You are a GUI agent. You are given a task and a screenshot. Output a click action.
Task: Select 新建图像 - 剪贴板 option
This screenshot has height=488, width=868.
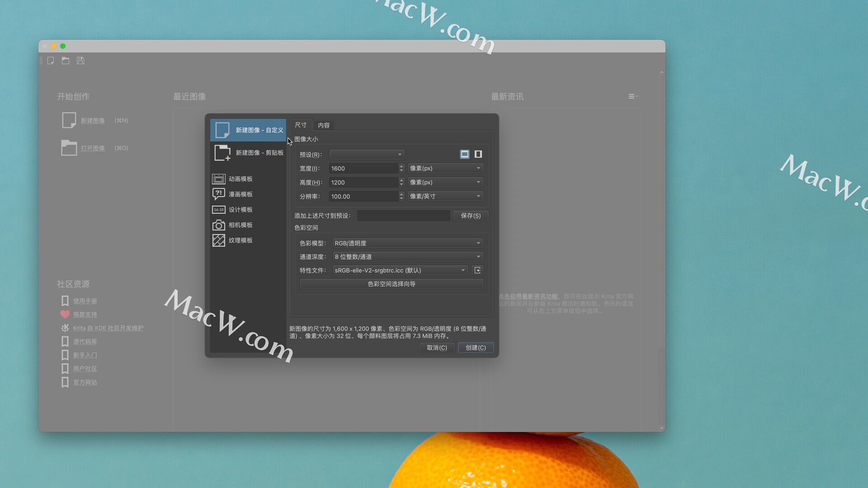[x=248, y=153]
